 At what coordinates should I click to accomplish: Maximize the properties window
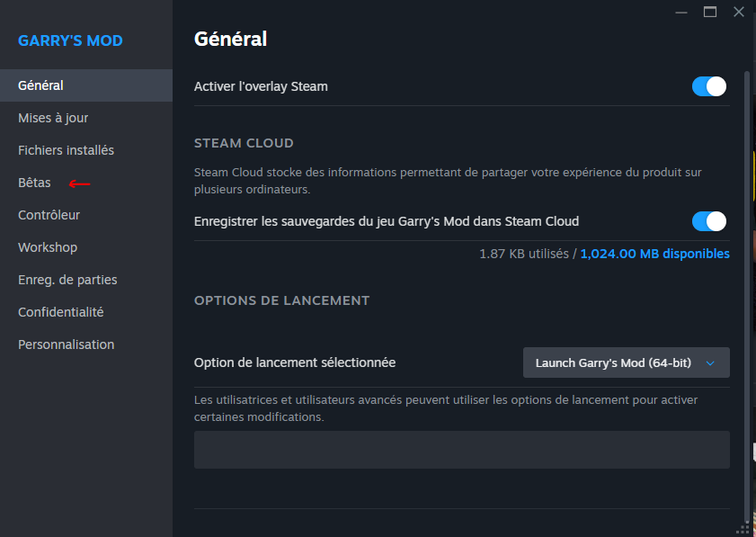(710, 12)
